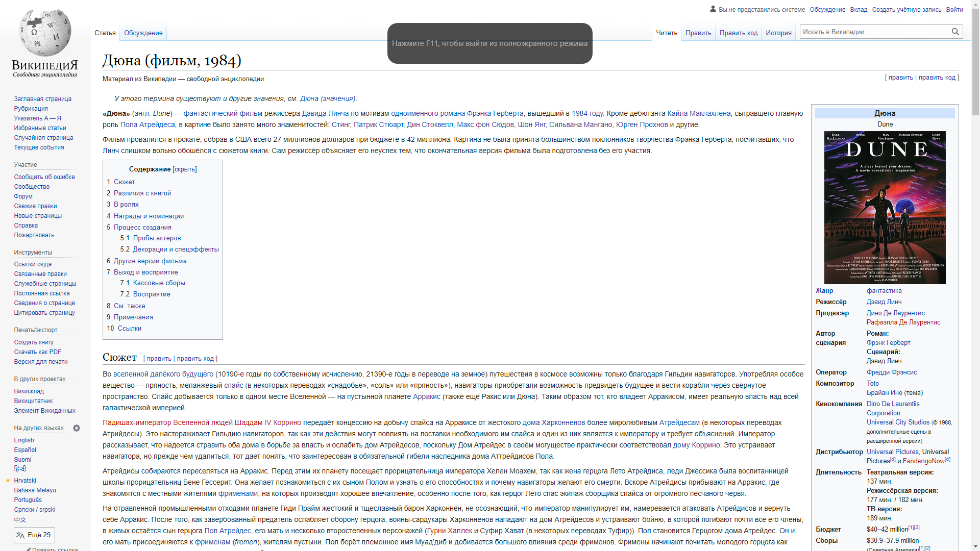Viewport: 980px width, 551px height.
Task: Focus the Искать в Википедии search field
Action: [x=874, y=32]
